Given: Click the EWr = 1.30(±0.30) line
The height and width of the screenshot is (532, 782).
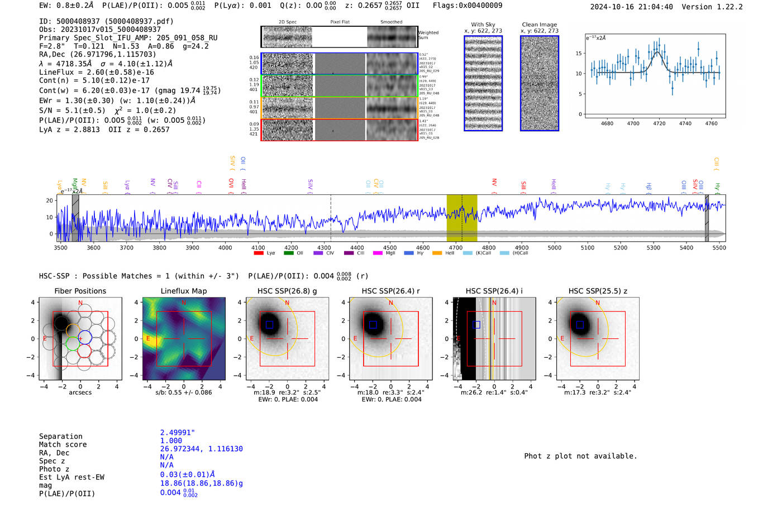Looking at the screenshot, I should coord(117,100).
